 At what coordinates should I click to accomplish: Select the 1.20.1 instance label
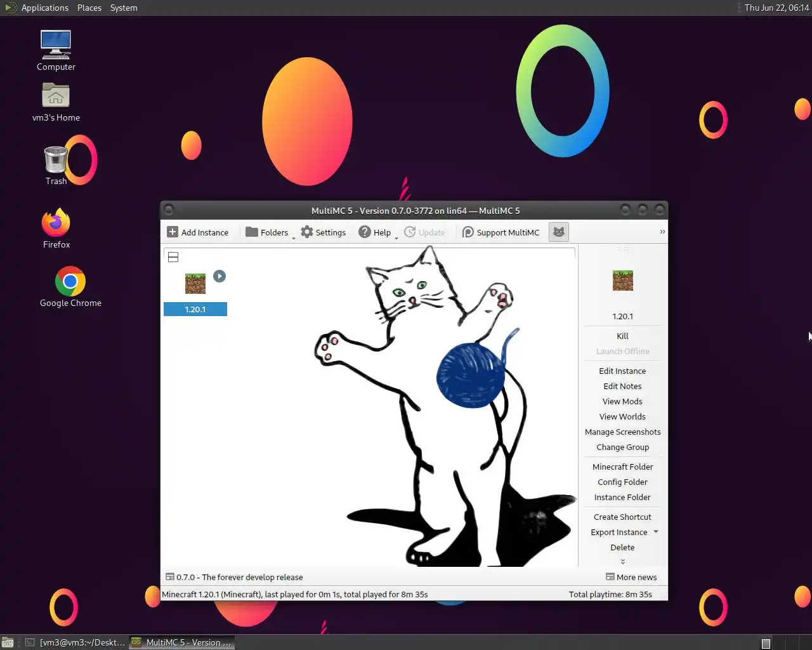click(195, 309)
